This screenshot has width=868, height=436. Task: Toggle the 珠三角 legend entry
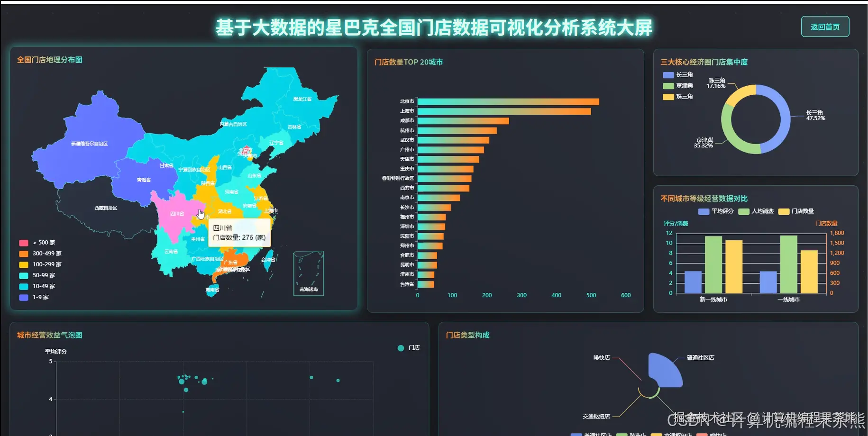coord(678,97)
